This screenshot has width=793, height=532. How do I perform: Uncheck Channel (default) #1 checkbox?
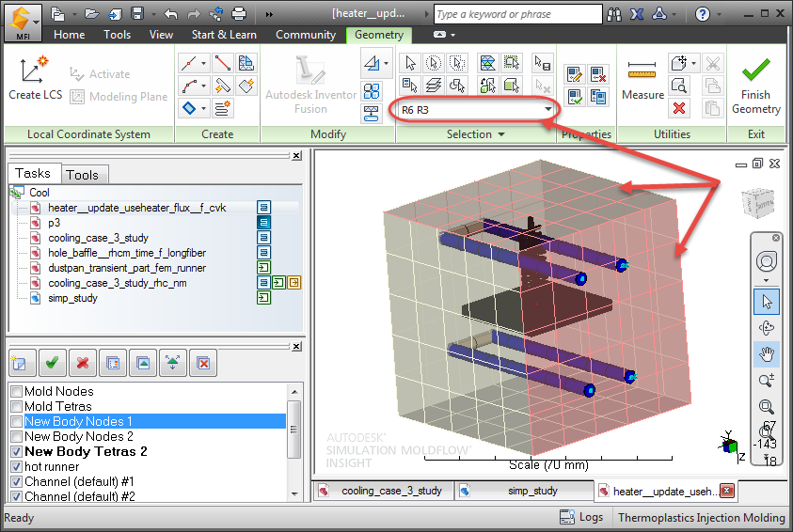coord(16,481)
